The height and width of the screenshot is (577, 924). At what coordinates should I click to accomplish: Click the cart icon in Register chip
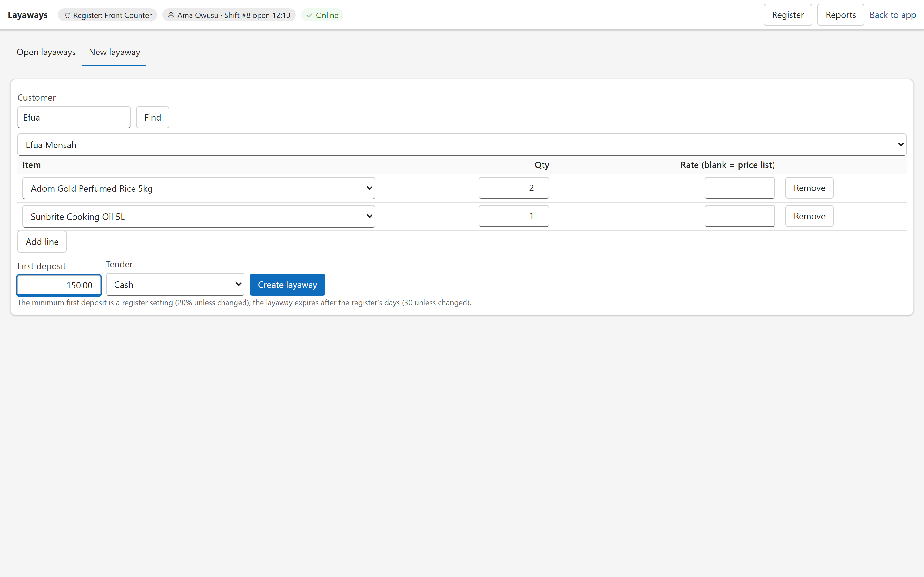click(67, 15)
